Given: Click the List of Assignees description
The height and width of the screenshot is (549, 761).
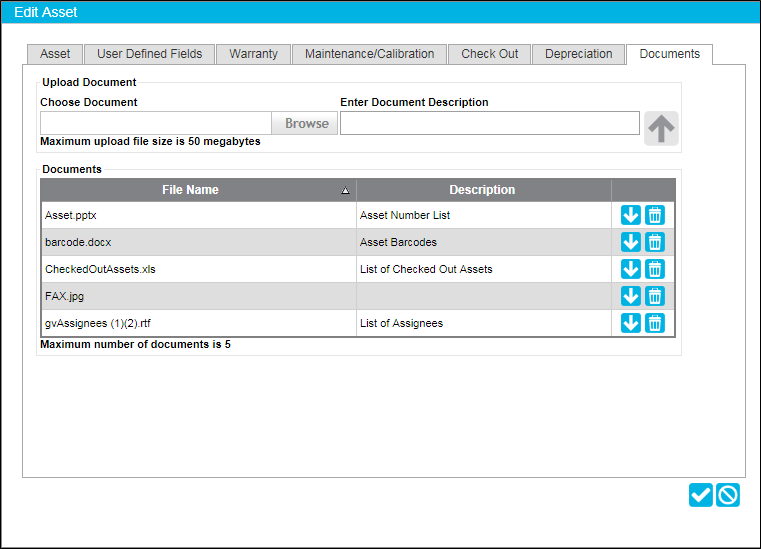Looking at the screenshot, I should point(401,323).
